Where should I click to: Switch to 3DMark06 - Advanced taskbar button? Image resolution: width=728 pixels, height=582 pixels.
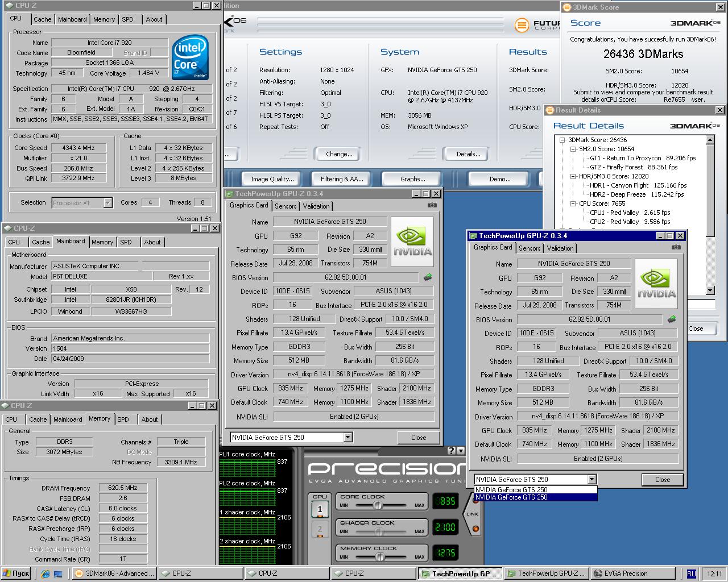[x=114, y=573]
